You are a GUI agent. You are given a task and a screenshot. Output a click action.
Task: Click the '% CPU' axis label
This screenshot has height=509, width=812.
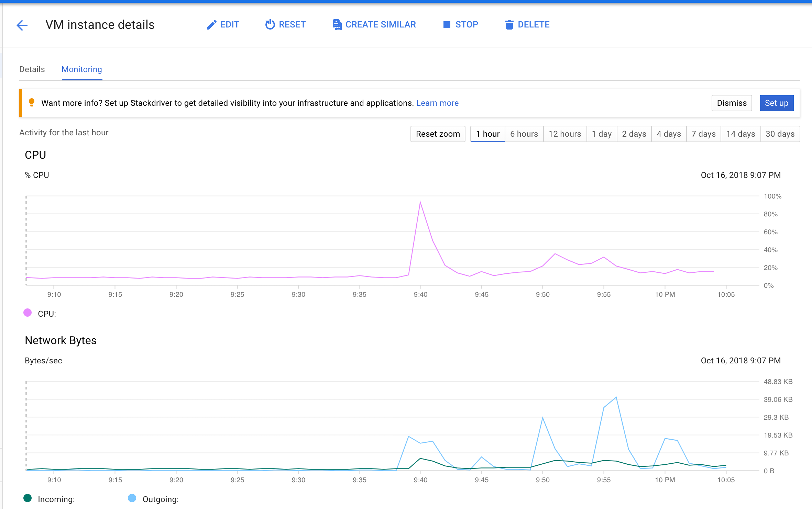[x=37, y=175]
